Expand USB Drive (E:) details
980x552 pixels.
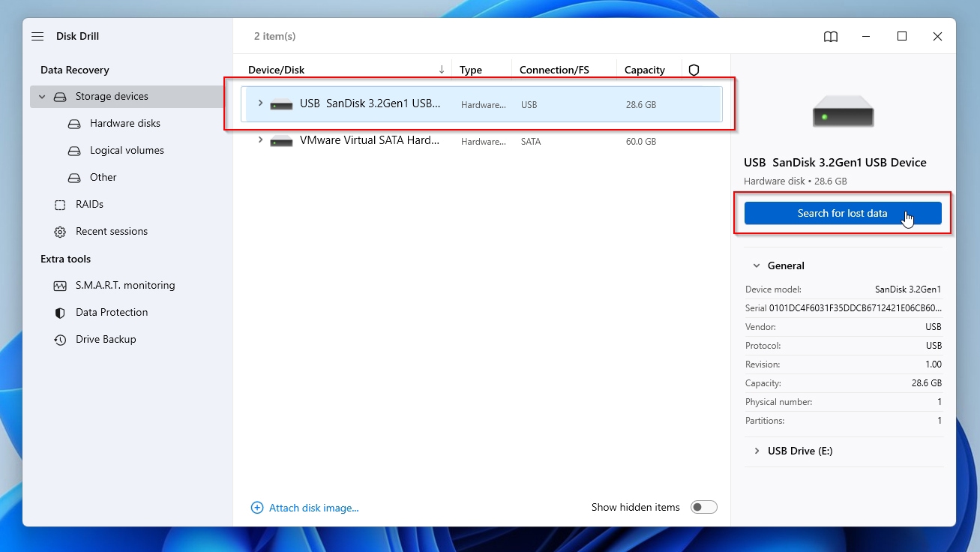tap(757, 451)
